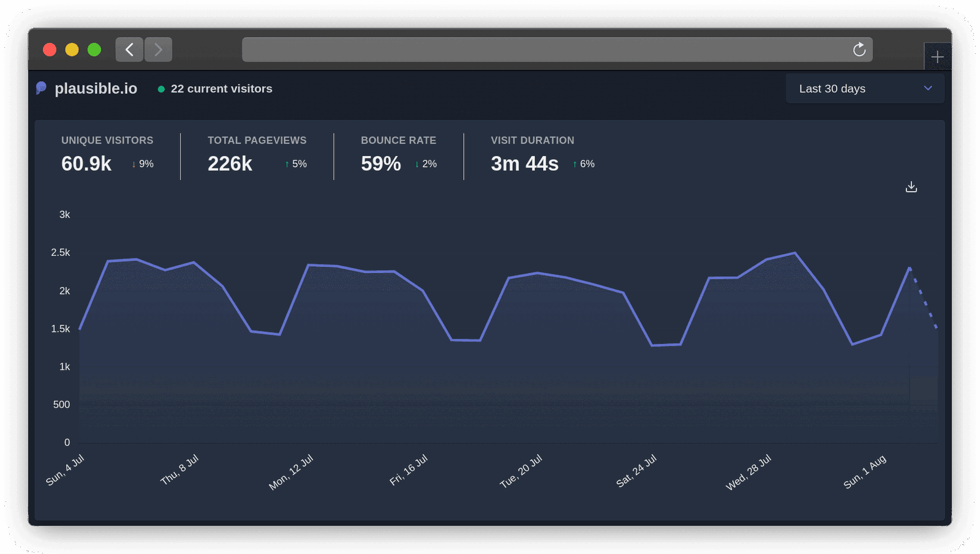The image size is (980, 554).
Task: Click the export data download icon
Action: 911,187
